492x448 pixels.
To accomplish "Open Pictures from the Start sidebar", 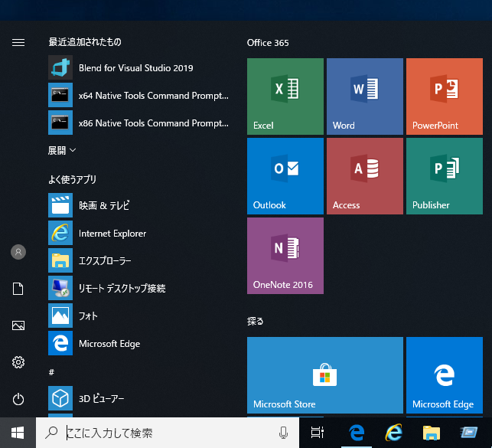I will click(18, 325).
